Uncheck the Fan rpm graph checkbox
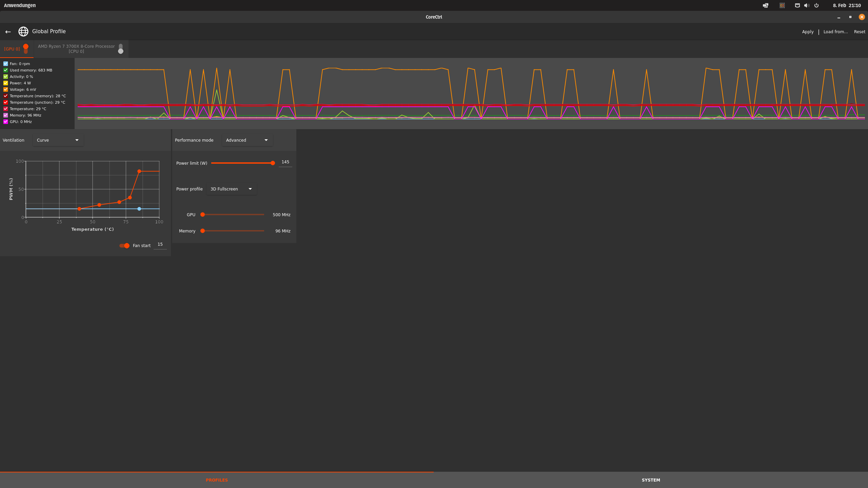This screenshot has height=488, width=868. [6, 64]
